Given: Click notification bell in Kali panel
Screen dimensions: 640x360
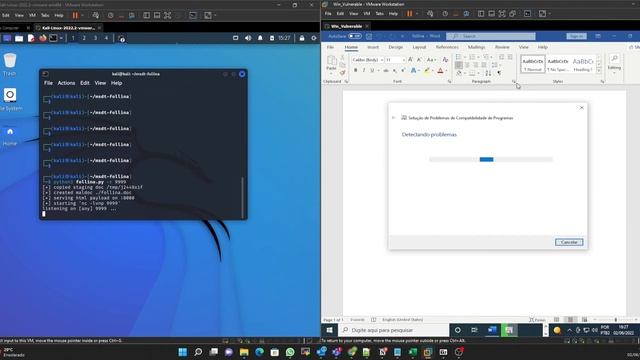Looking at the screenshot, I should click(x=260, y=38).
